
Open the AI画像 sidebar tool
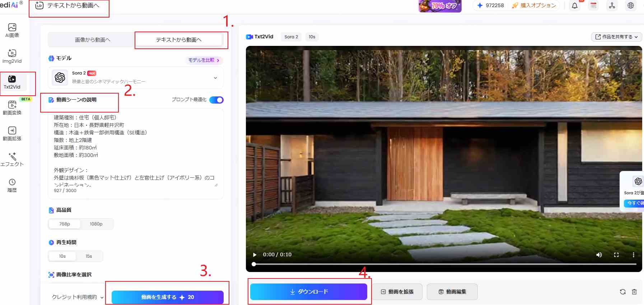click(12, 30)
